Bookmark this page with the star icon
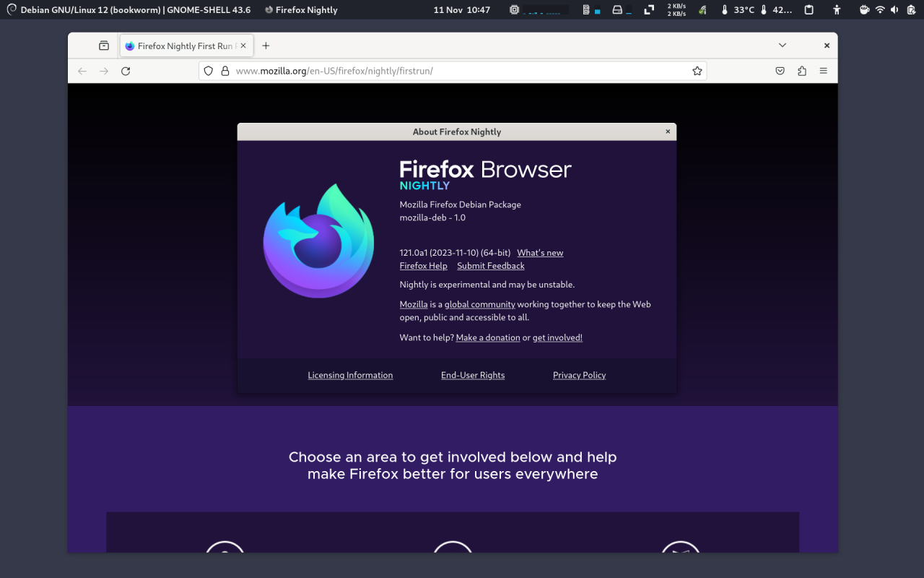 697,71
